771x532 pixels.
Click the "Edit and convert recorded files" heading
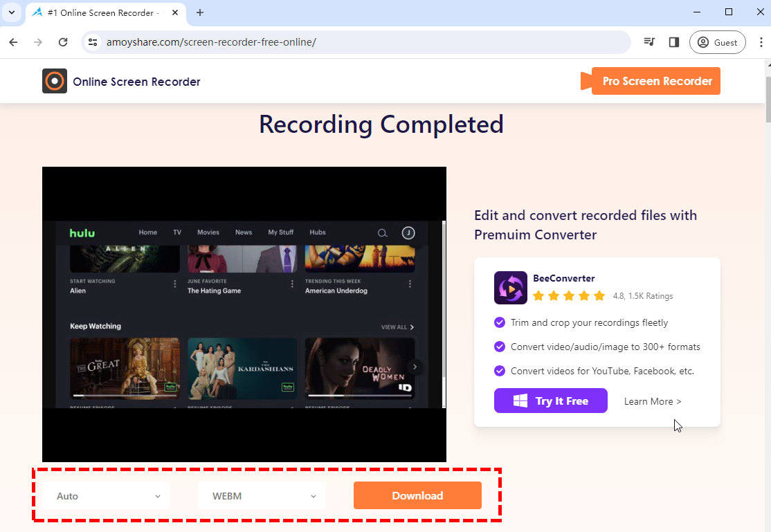point(586,225)
